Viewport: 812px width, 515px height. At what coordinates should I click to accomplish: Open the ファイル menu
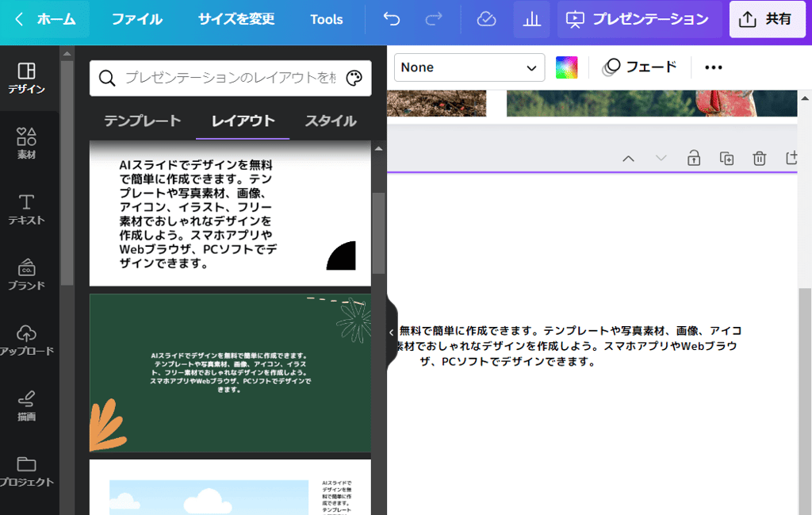[137, 19]
